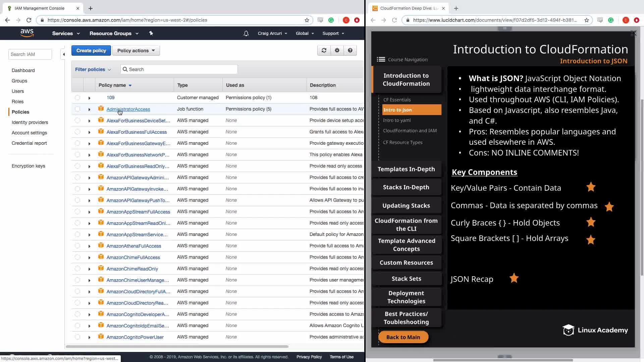Open the Course Navigation hamburger icon
Screen dimensions: 644x362
point(381,59)
